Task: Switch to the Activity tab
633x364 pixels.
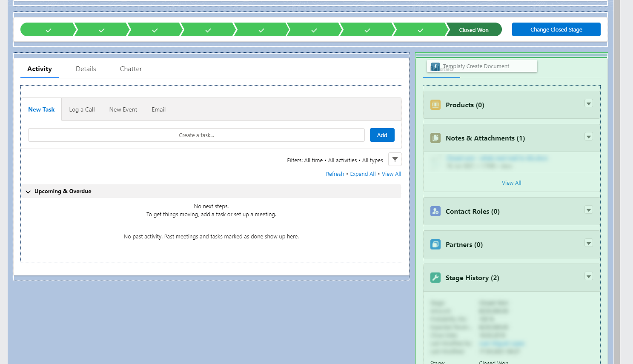Action: point(40,69)
